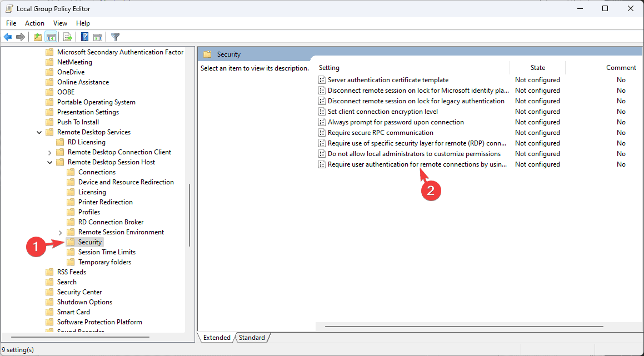Viewport: 644px width, 356px height.
Task: Select the Software Protection Platform folder
Action: coord(99,322)
